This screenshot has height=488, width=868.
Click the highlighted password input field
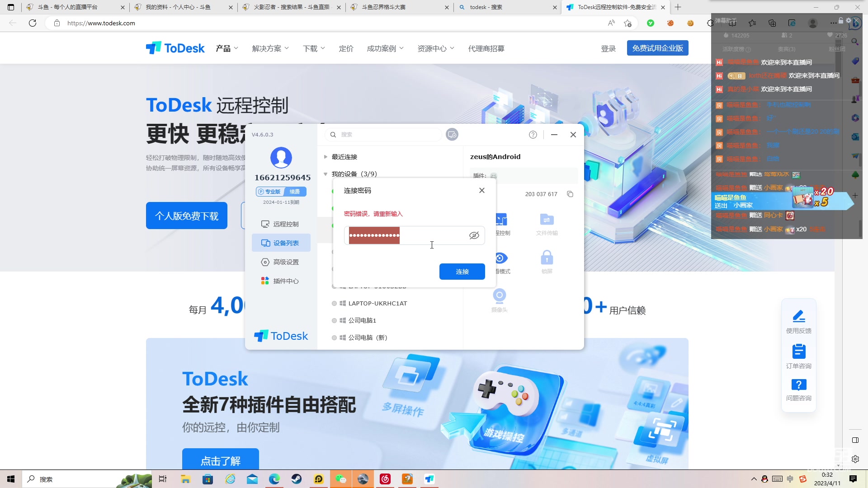(414, 235)
